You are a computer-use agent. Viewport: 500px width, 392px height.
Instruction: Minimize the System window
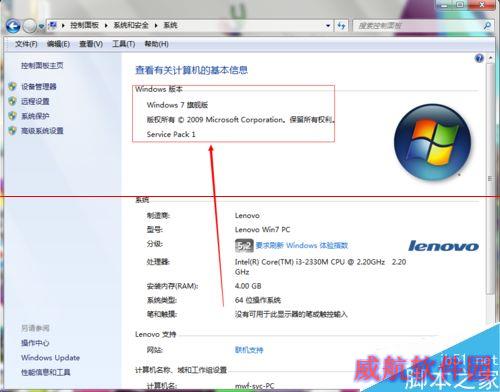(x=444, y=5)
